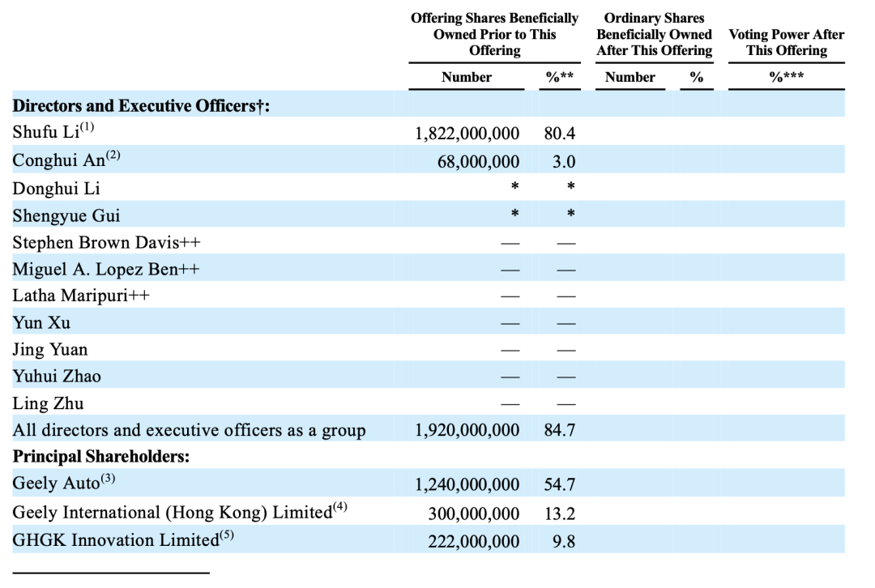Select the Latha Maripuri entry
The width and height of the screenshot is (875, 588).
coord(81,296)
